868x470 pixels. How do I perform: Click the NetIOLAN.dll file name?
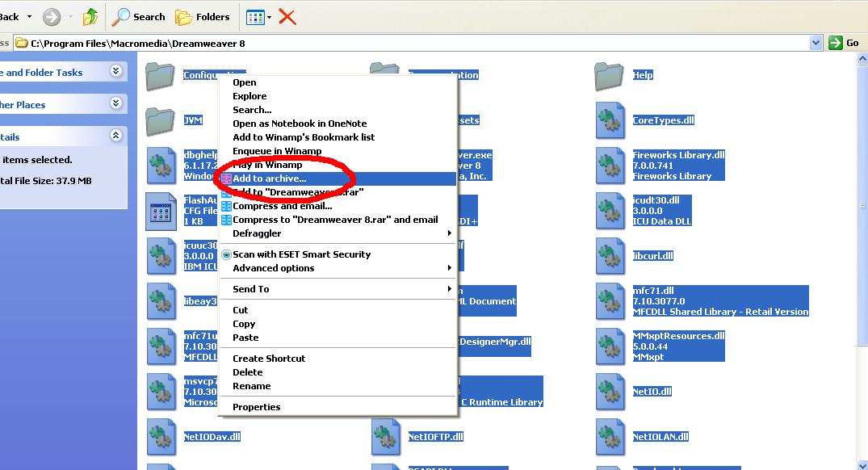661,437
